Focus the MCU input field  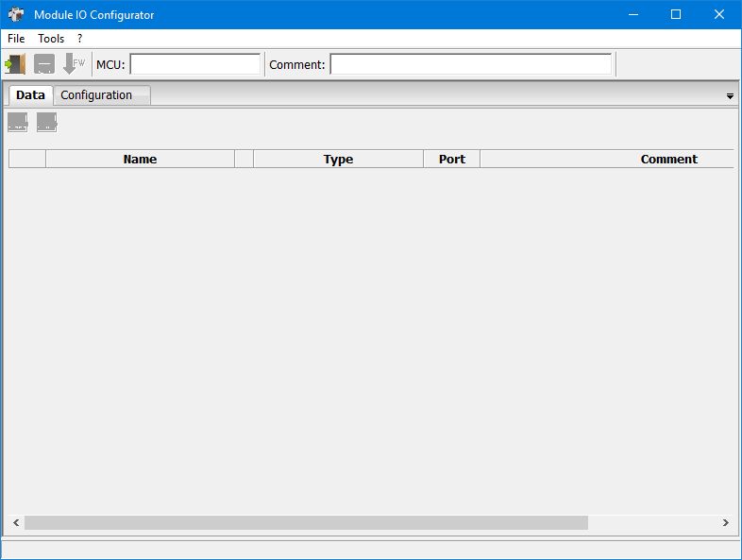(x=195, y=64)
